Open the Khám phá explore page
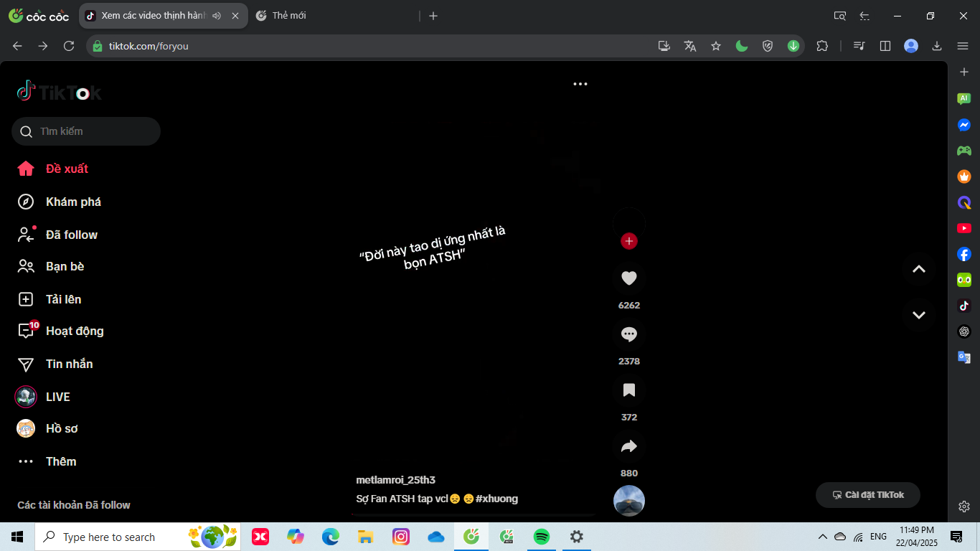This screenshot has height=551, width=980. [72, 202]
